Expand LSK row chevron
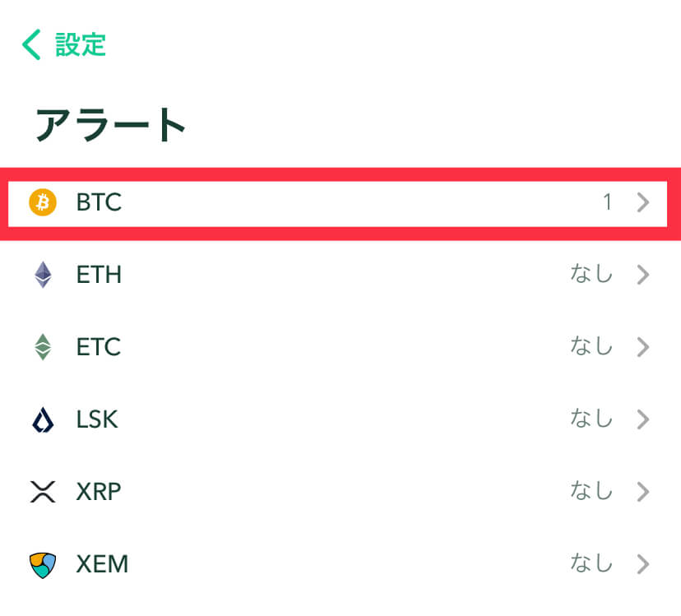The image size is (681, 616). coord(643,419)
